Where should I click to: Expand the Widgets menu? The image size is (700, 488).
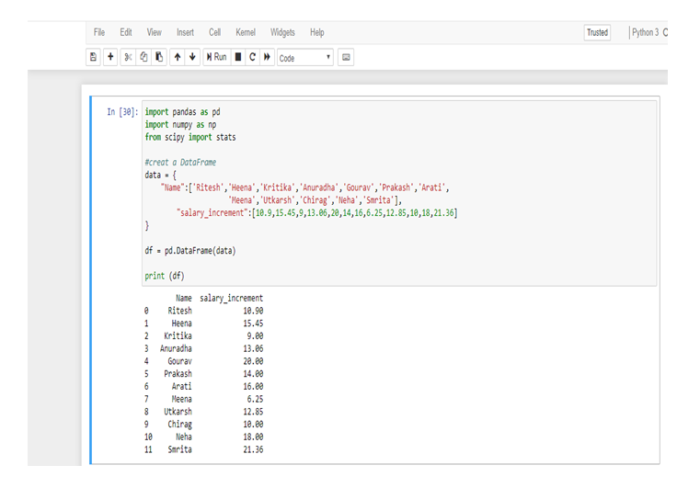point(282,33)
